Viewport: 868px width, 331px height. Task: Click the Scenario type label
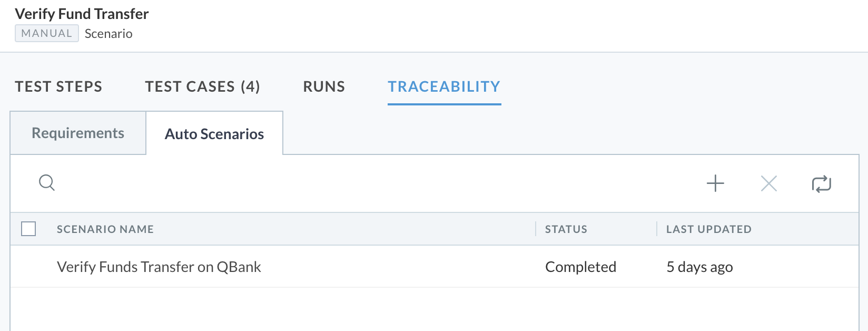click(108, 34)
